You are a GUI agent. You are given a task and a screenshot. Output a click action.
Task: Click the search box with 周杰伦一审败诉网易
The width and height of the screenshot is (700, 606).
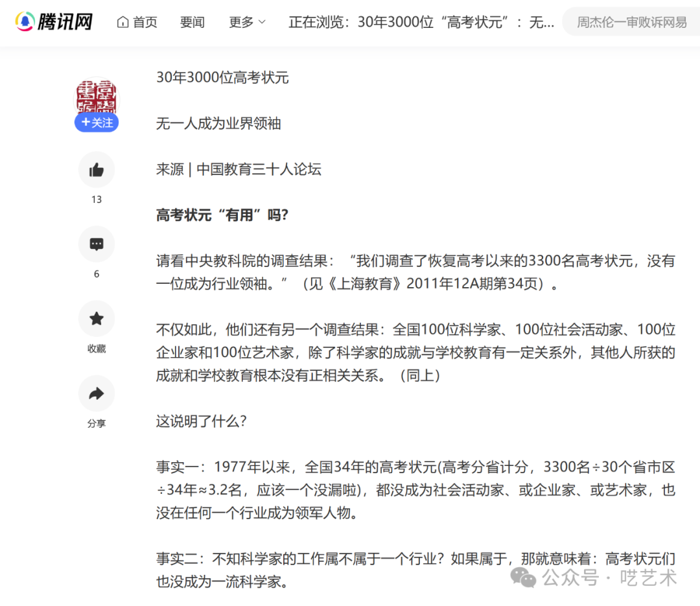tap(631, 22)
